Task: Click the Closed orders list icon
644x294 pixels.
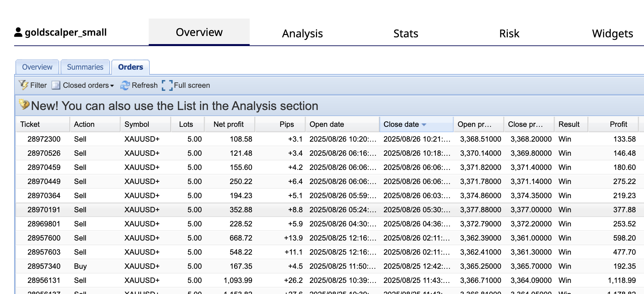Action: tap(56, 85)
